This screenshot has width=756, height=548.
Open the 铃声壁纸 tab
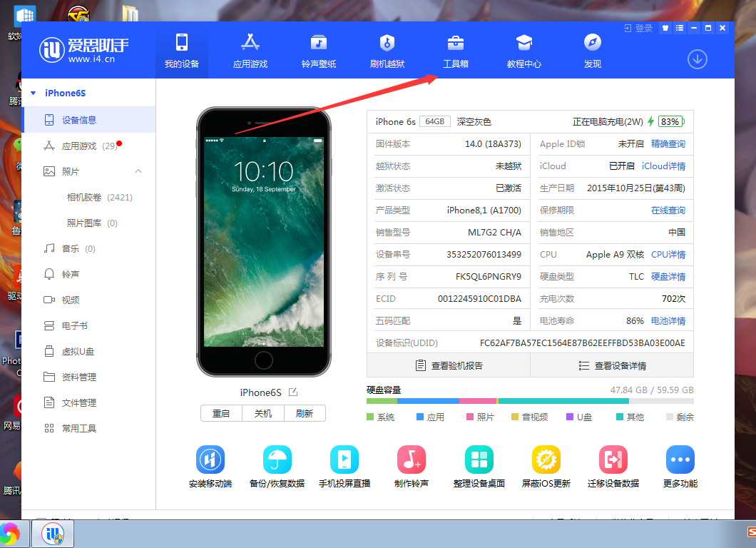(x=319, y=50)
